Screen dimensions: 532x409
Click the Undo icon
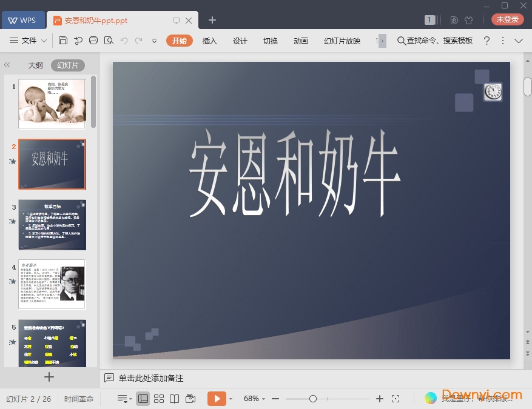coord(124,41)
